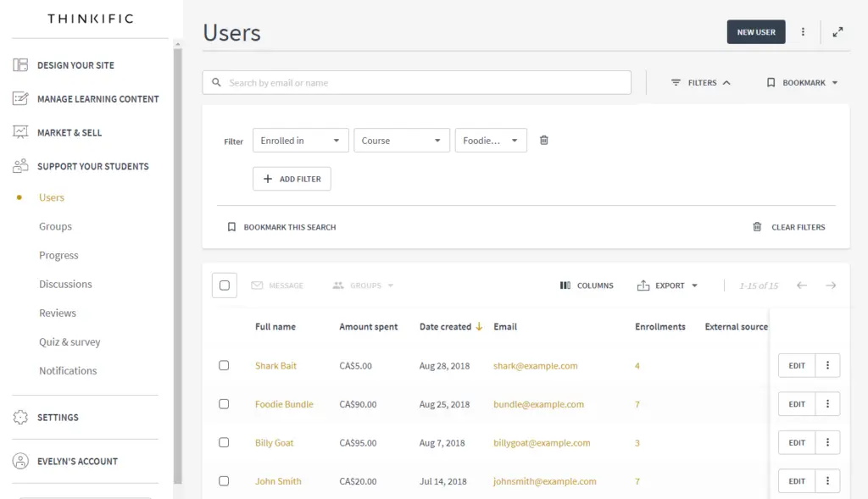
Task: Check the box for Shark Bait
Action: coord(224,366)
